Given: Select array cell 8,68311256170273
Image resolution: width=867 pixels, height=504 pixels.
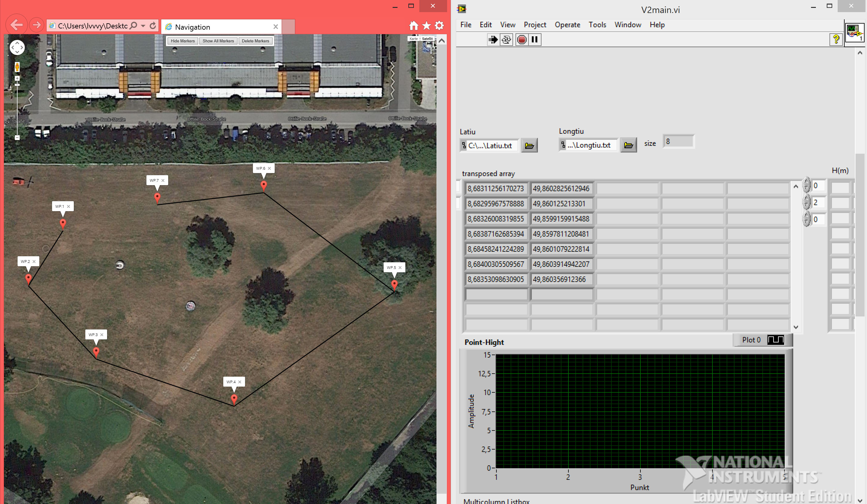Looking at the screenshot, I should [496, 188].
